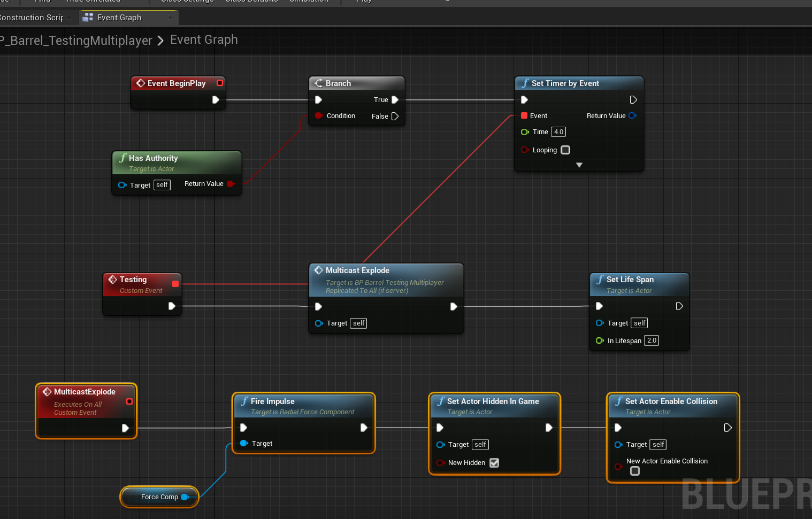This screenshot has height=519, width=812.
Task: Open the Construction Script tab
Action: coord(32,18)
